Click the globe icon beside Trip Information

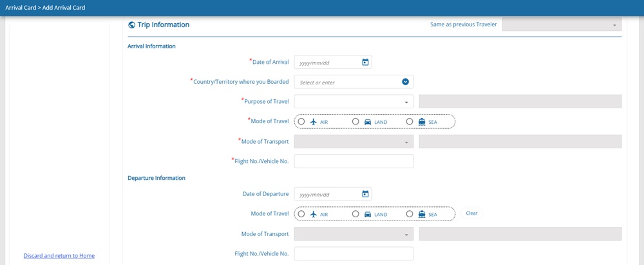tap(132, 25)
